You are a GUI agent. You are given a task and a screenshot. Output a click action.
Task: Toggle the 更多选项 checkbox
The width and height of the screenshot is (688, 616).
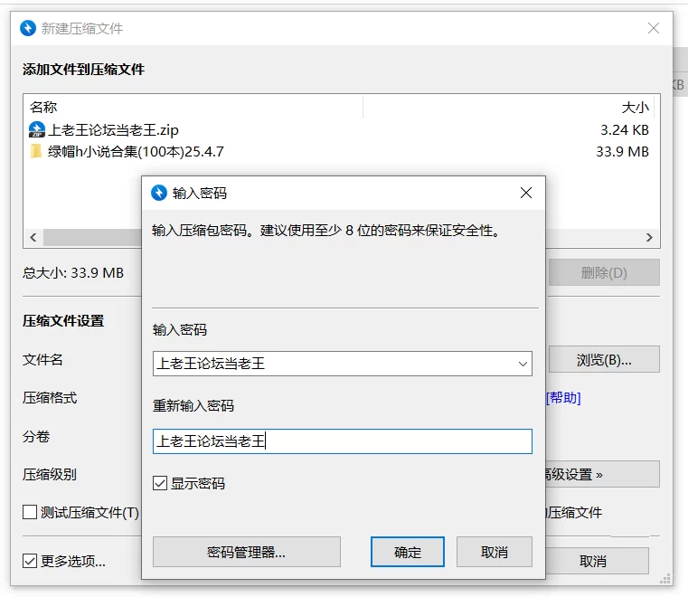click(x=30, y=561)
